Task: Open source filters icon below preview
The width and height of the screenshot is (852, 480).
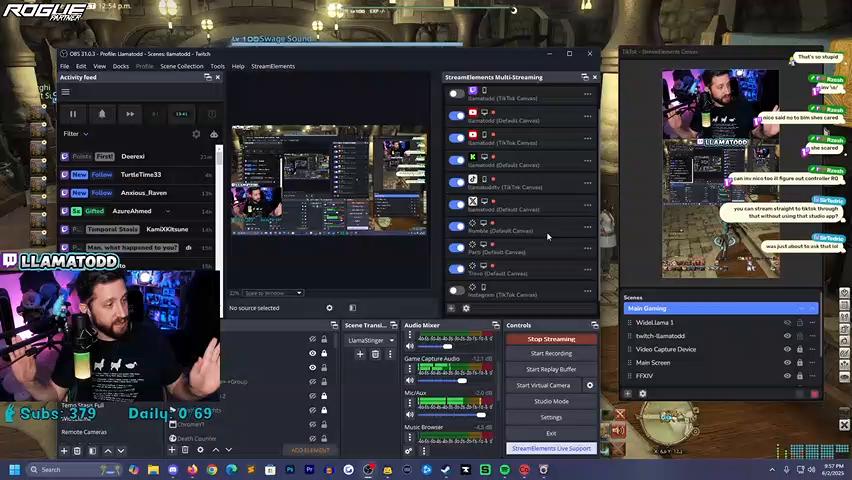Action: (x=353, y=308)
